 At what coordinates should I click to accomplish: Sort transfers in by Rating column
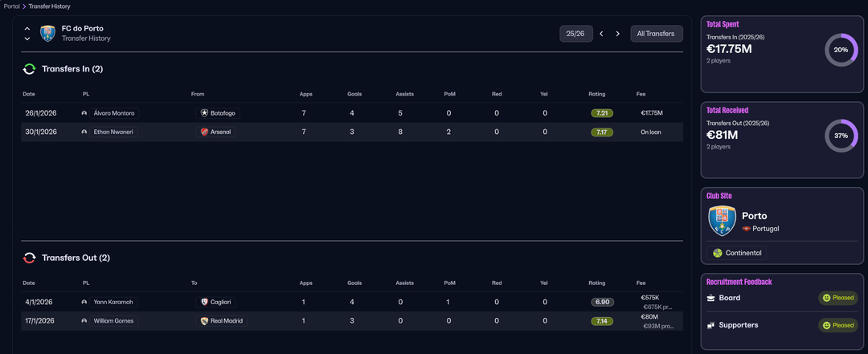[x=596, y=94]
